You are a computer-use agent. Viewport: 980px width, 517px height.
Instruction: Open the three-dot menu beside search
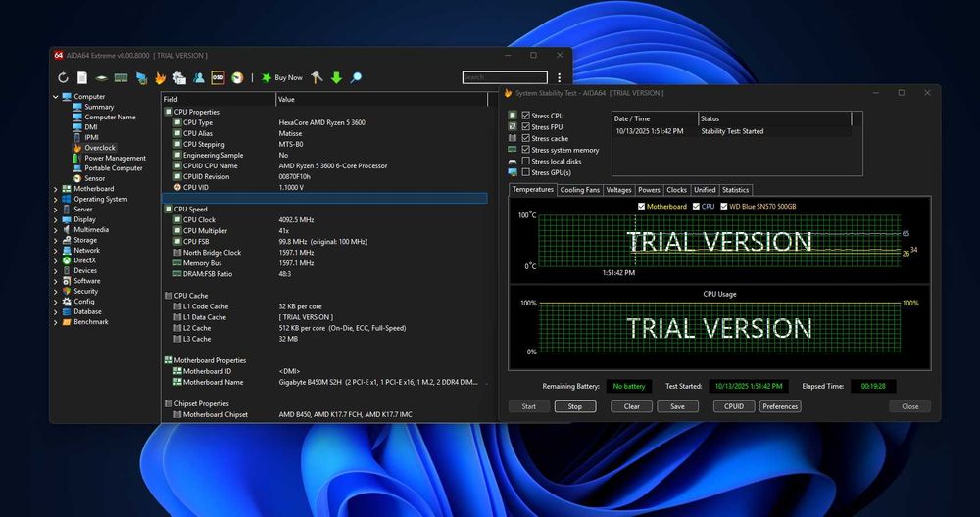click(x=560, y=77)
